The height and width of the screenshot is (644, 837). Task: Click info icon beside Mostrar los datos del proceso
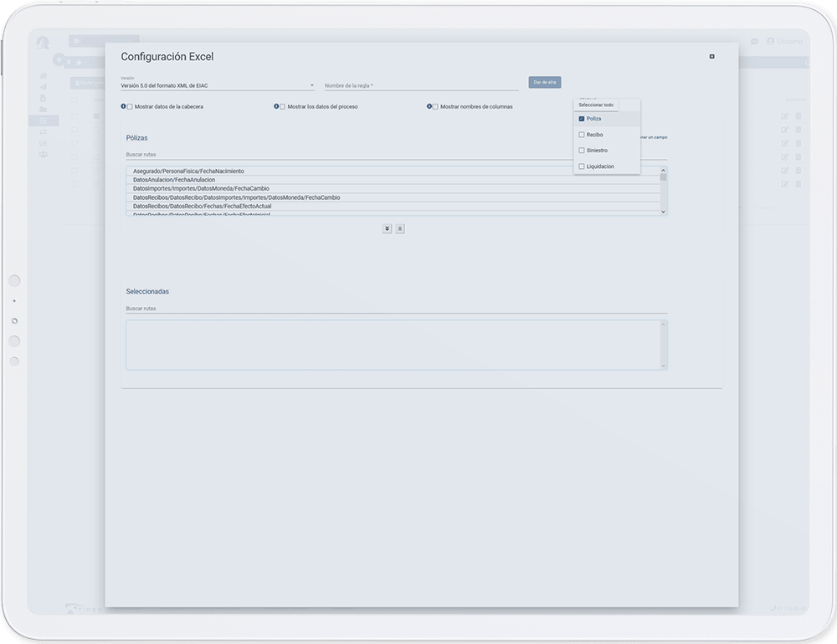point(276,106)
